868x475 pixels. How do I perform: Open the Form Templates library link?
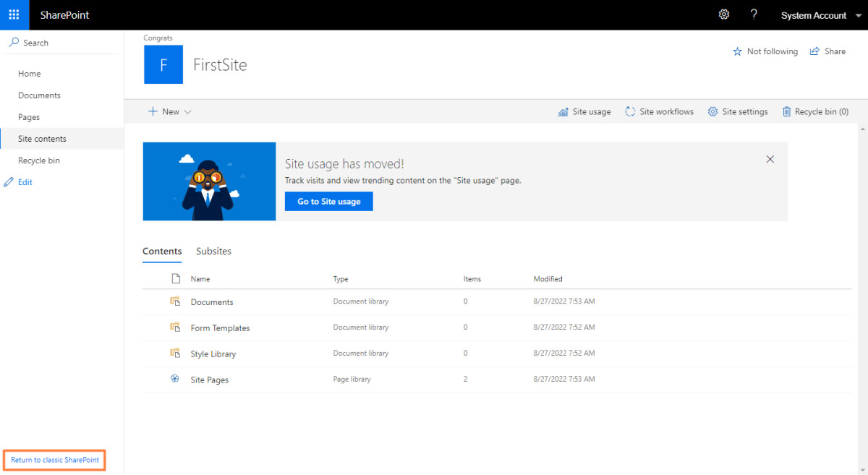tap(221, 328)
